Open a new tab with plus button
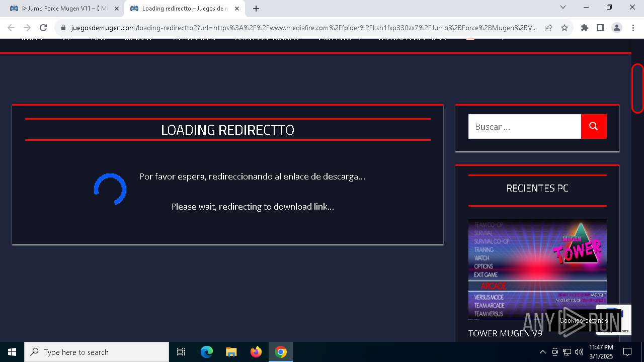The height and width of the screenshot is (362, 644). coord(256,9)
